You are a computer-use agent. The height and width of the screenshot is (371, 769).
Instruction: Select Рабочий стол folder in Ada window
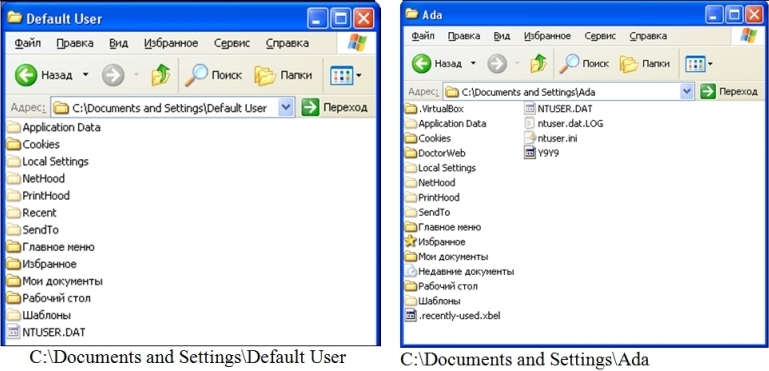(441, 286)
